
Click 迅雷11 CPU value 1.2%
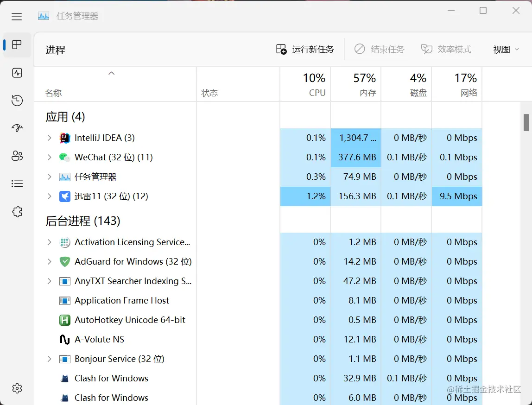pos(305,196)
